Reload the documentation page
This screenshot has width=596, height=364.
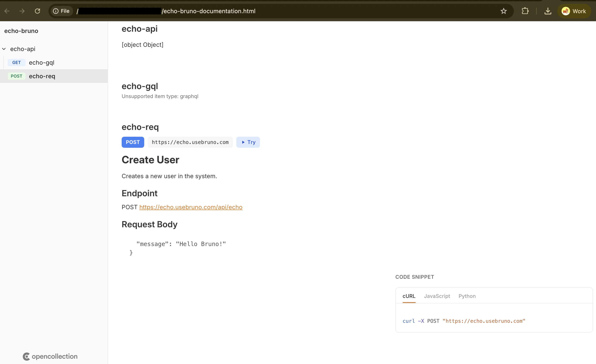[37, 11]
